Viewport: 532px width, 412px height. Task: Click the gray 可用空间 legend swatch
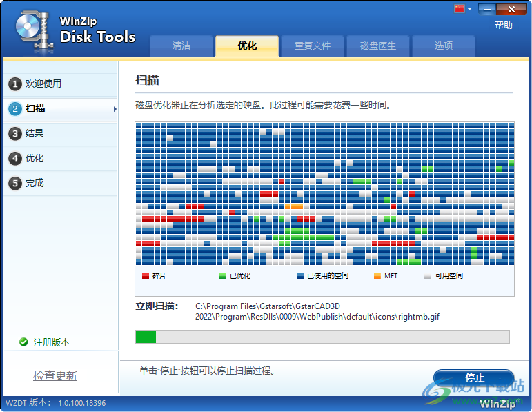tap(427, 276)
